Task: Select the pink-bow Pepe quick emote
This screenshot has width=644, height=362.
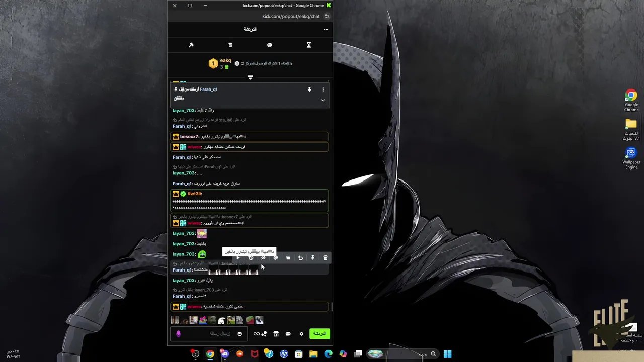Action: click(203, 320)
